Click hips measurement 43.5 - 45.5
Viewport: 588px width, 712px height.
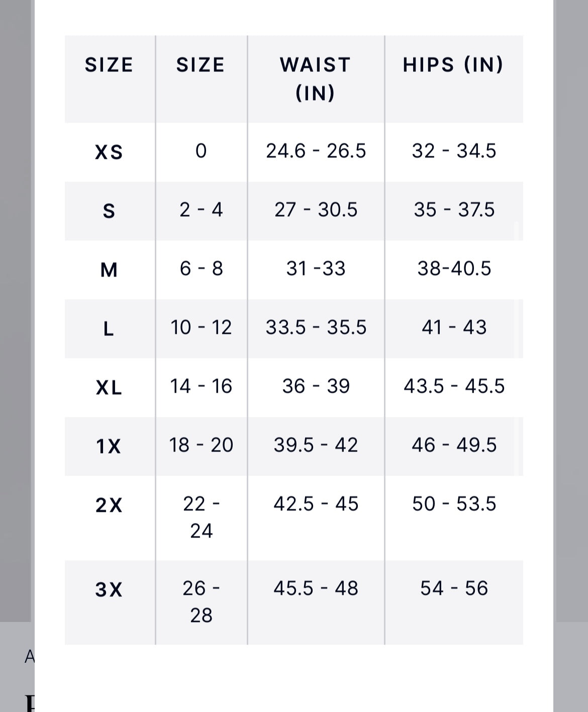point(454,386)
